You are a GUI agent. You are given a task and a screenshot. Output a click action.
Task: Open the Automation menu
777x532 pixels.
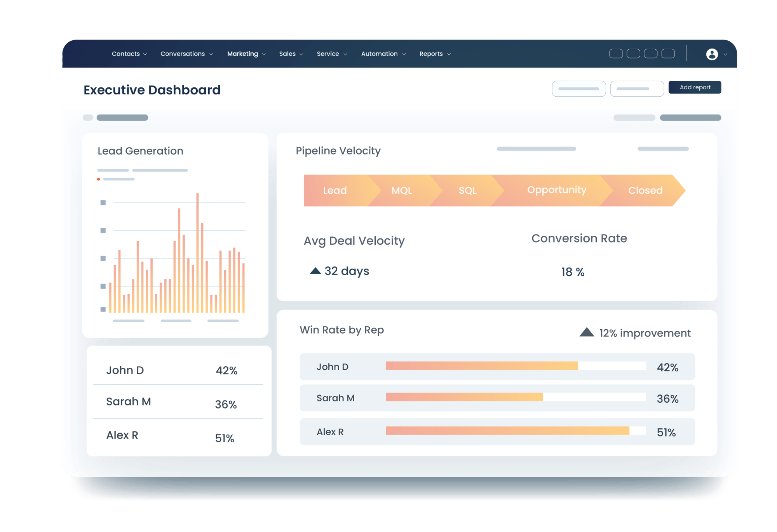click(383, 54)
